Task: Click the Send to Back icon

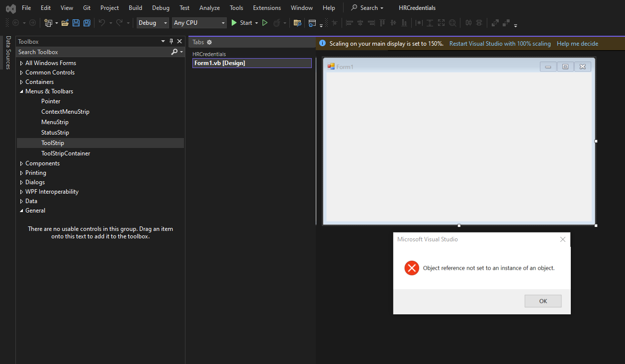Action: pyautogui.click(x=506, y=23)
